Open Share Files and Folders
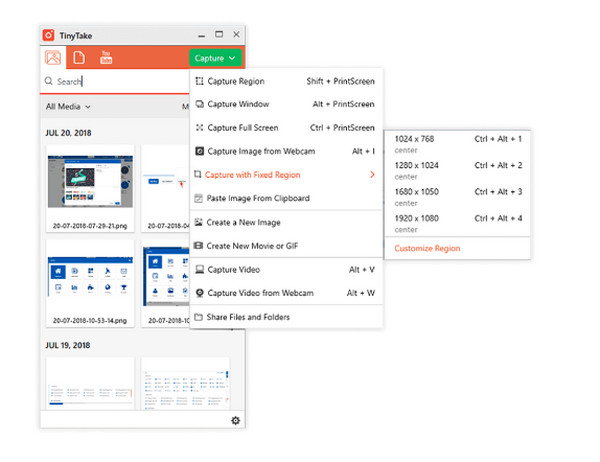600x462 pixels. click(x=286, y=317)
